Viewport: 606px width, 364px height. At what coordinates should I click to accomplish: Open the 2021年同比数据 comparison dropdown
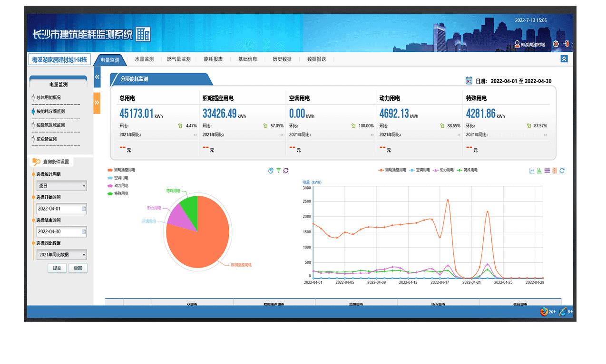(x=62, y=255)
